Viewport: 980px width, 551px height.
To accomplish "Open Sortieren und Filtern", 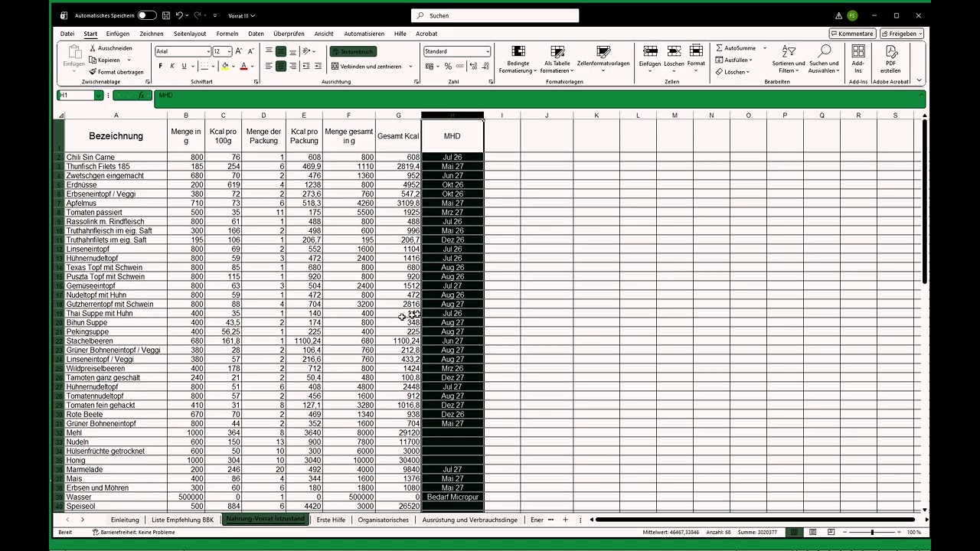I will [x=789, y=60].
